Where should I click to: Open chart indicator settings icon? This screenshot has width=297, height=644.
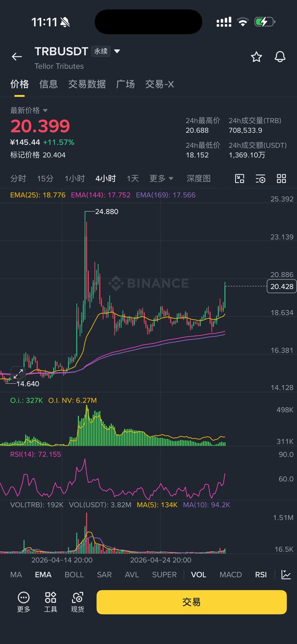[x=260, y=179]
